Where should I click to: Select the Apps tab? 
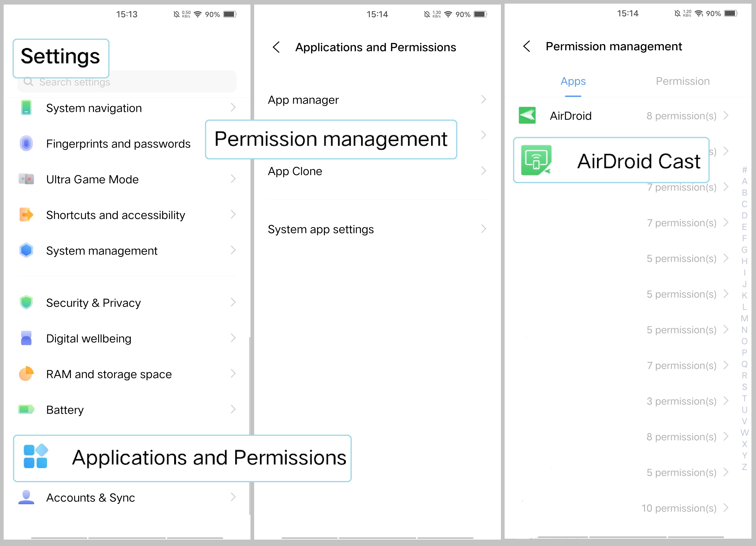[x=573, y=81]
